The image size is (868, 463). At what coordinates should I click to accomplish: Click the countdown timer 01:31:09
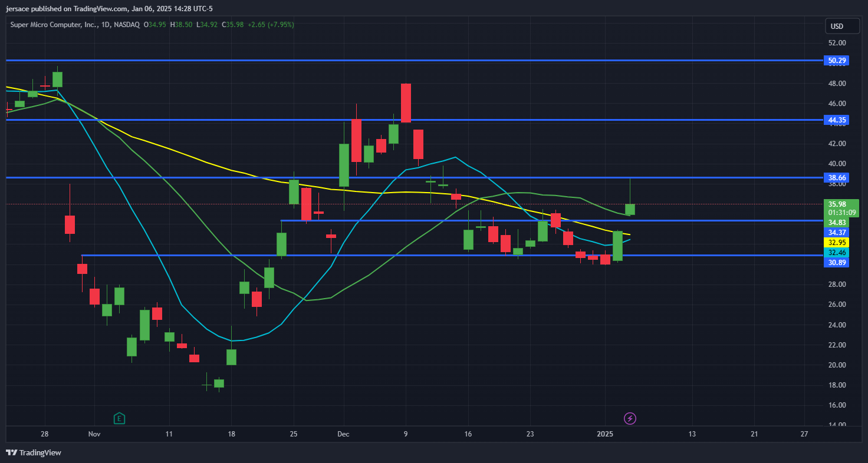842,213
